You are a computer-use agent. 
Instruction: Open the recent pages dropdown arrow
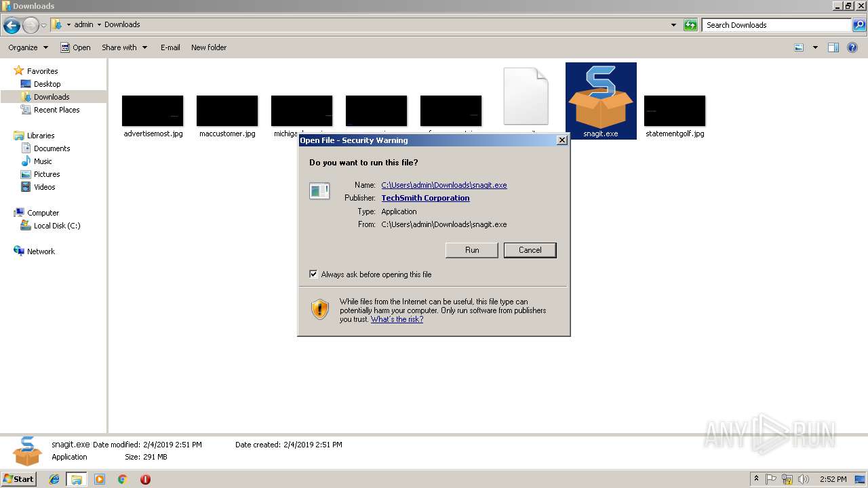(44, 25)
